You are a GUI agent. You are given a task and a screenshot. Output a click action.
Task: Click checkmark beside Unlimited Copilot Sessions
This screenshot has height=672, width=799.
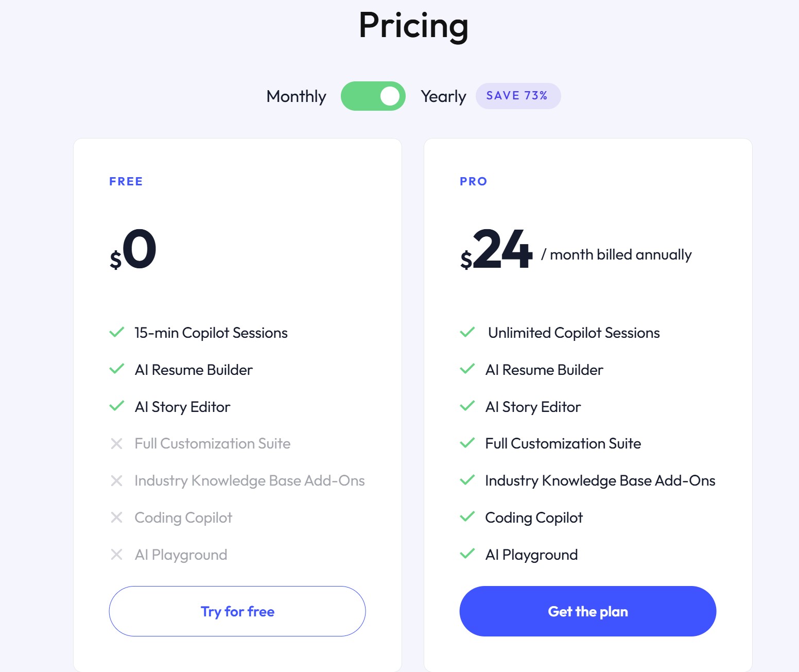tap(467, 332)
